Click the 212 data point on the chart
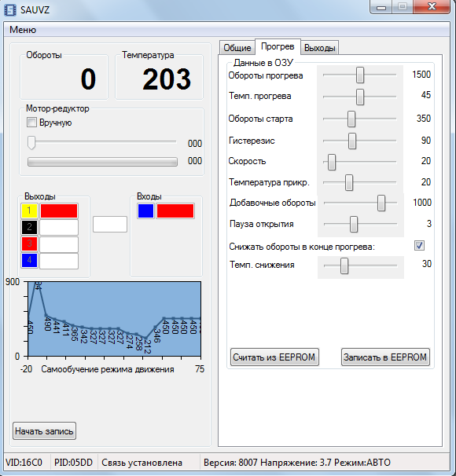 pos(145,338)
